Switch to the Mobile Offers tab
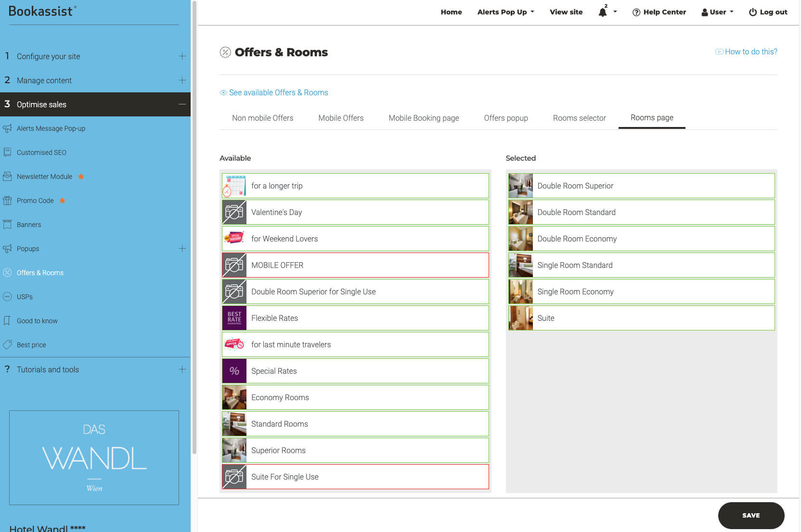Screen dimensions: 801x532 tap(341, 118)
